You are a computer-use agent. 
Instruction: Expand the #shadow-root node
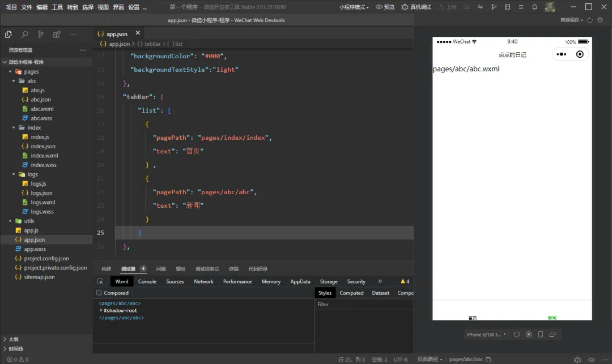click(x=101, y=311)
